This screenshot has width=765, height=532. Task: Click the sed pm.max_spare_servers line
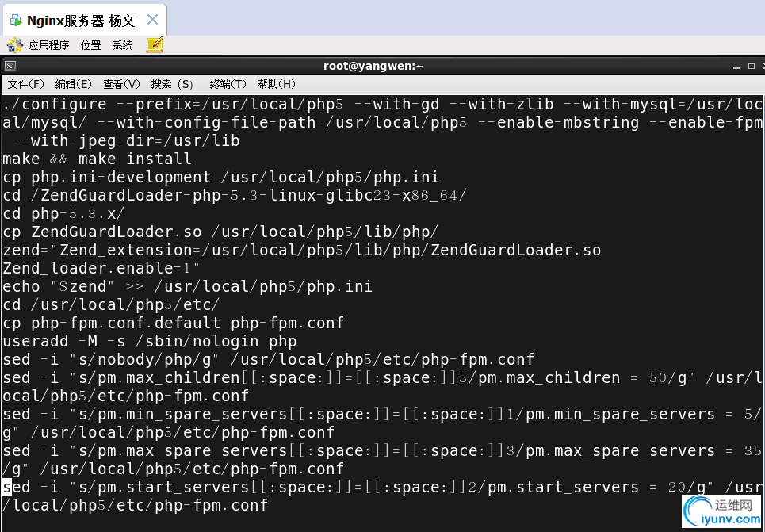(382, 460)
